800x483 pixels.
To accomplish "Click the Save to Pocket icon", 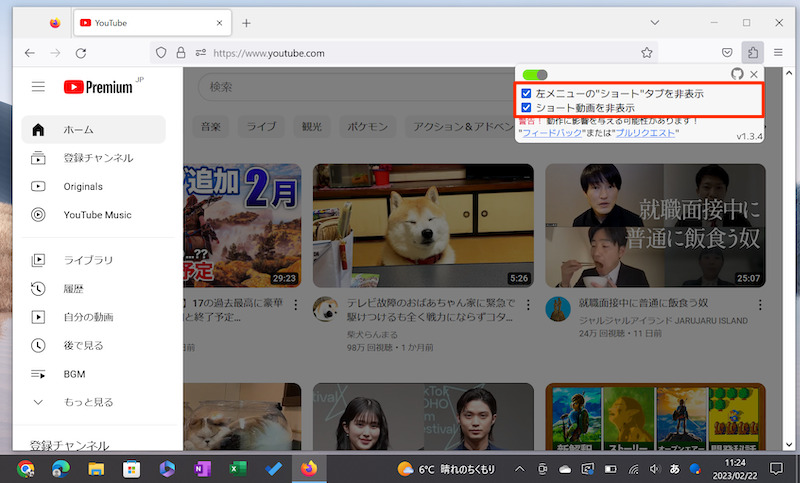I will coord(725,52).
